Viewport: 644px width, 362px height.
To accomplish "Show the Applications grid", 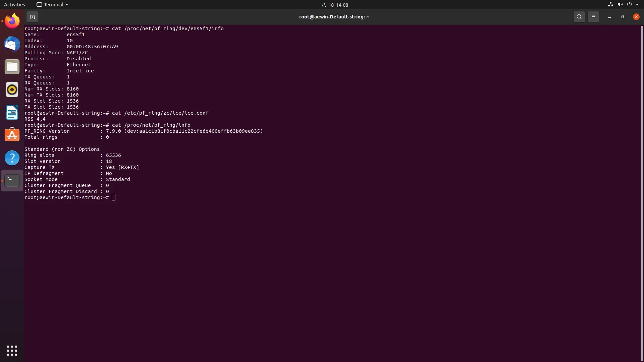I will (x=12, y=350).
